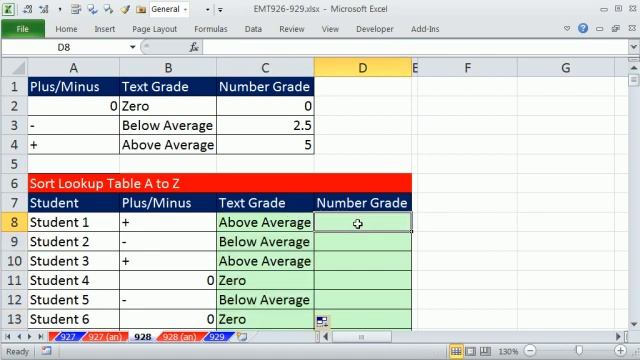This screenshot has height=360, width=640.
Task: Expand the Name Box dropdown arrow
Action: pyautogui.click(x=132, y=47)
